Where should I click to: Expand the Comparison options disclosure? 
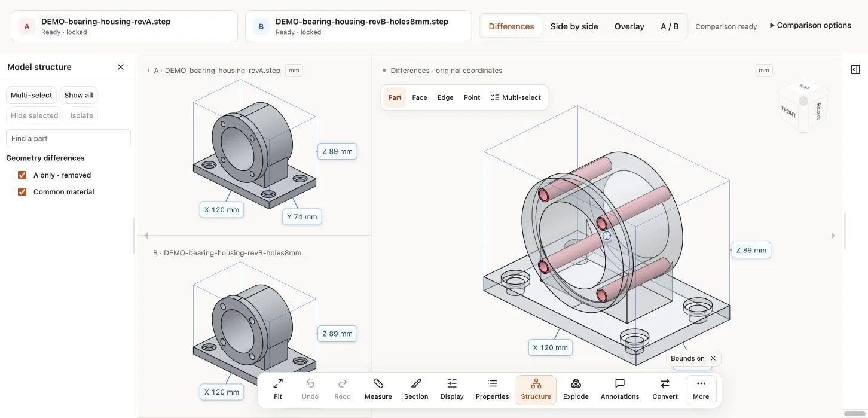[x=810, y=25]
